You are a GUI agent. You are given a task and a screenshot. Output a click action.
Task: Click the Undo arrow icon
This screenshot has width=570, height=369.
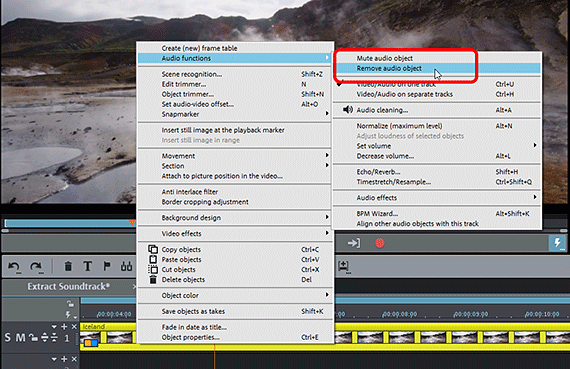click(14, 267)
